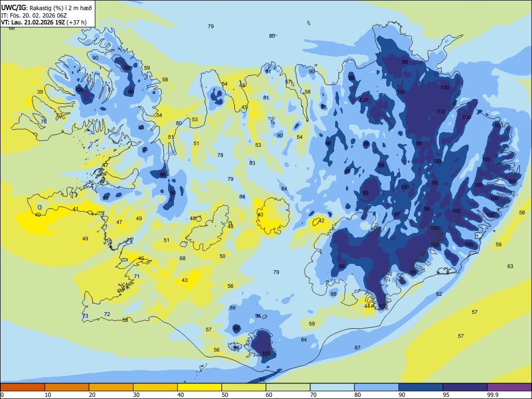This screenshot has height=399, width=532.
Task: Pick the pale green 60–70 legend swatch
Action: [x=288, y=387]
